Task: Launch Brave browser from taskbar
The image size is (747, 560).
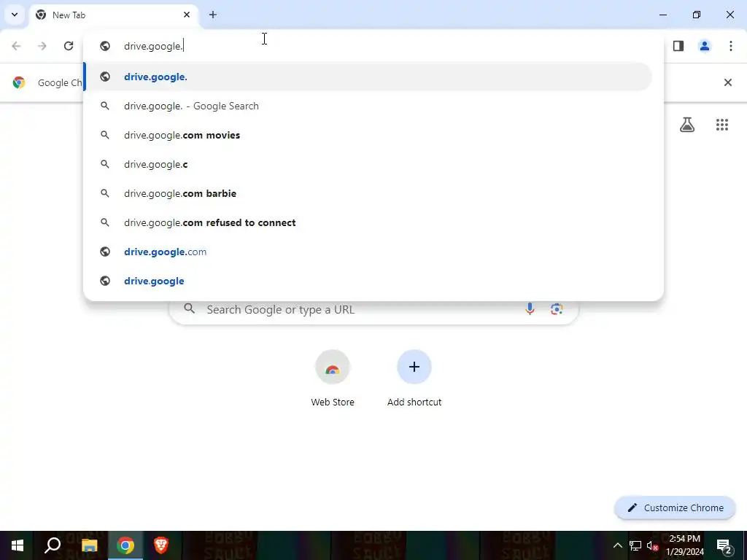Action: (x=161, y=545)
